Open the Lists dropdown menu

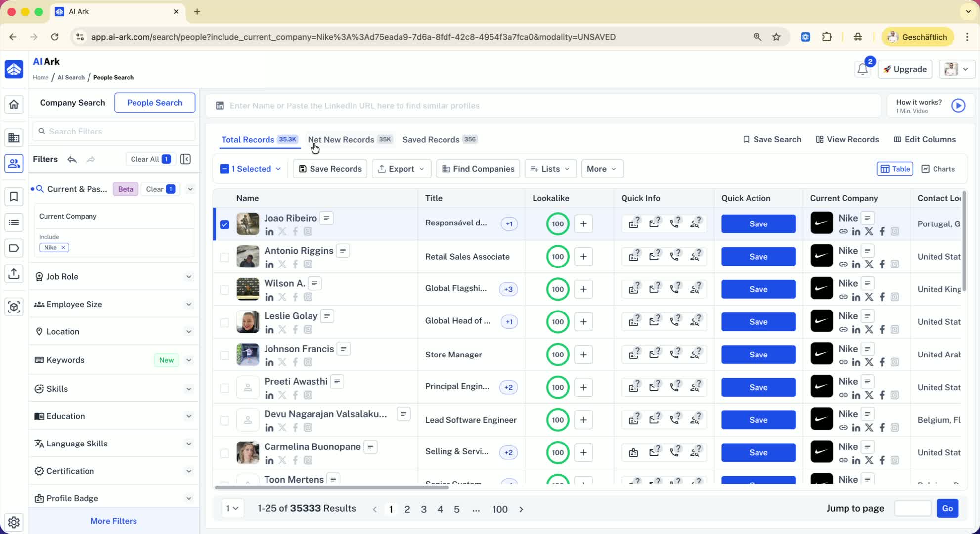point(550,169)
